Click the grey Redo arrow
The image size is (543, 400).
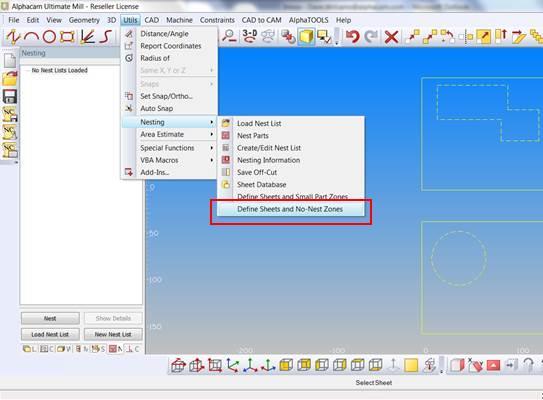click(371, 36)
